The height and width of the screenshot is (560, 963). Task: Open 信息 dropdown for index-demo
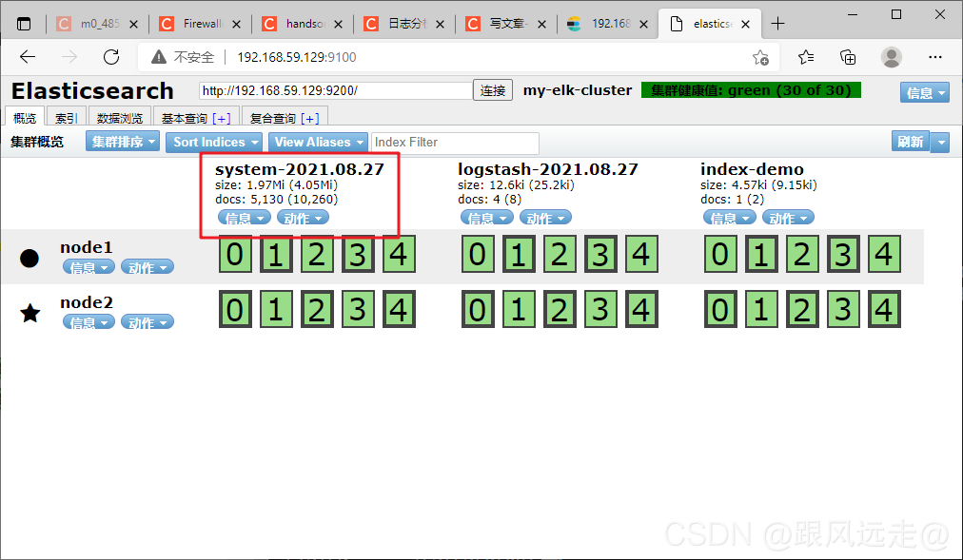pos(729,218)
